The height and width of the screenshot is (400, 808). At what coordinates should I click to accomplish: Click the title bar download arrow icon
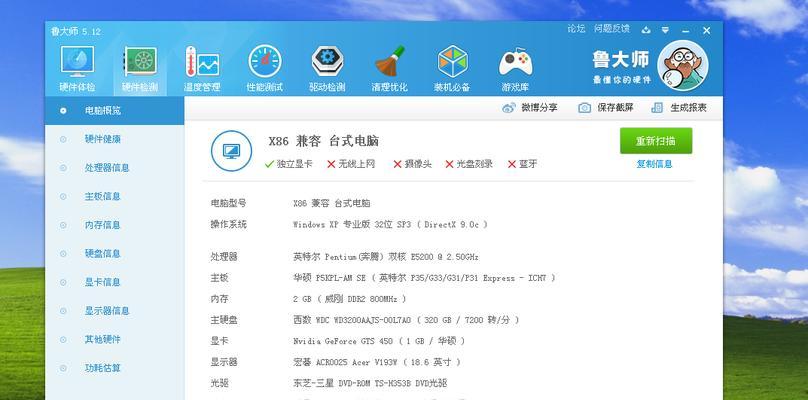click(646, 30)
